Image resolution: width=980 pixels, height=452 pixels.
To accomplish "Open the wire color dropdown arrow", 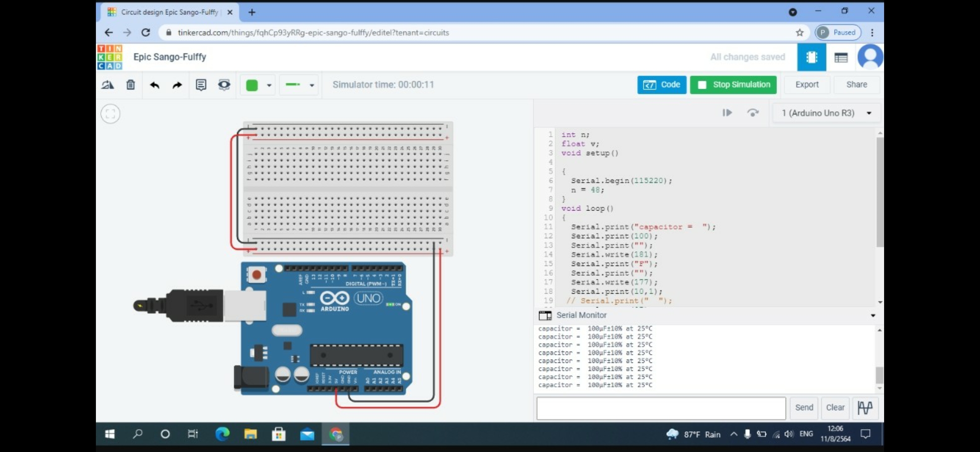I will click(269, 85).
